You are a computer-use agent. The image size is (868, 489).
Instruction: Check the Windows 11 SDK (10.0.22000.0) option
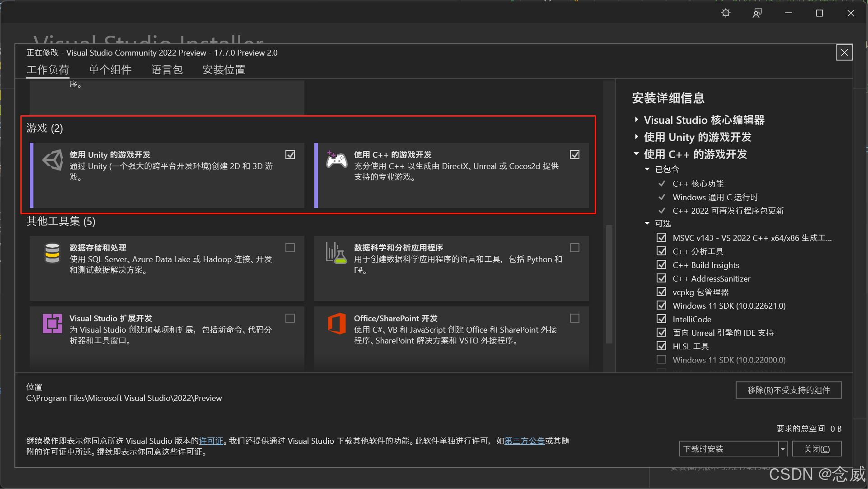coord(662,360)
